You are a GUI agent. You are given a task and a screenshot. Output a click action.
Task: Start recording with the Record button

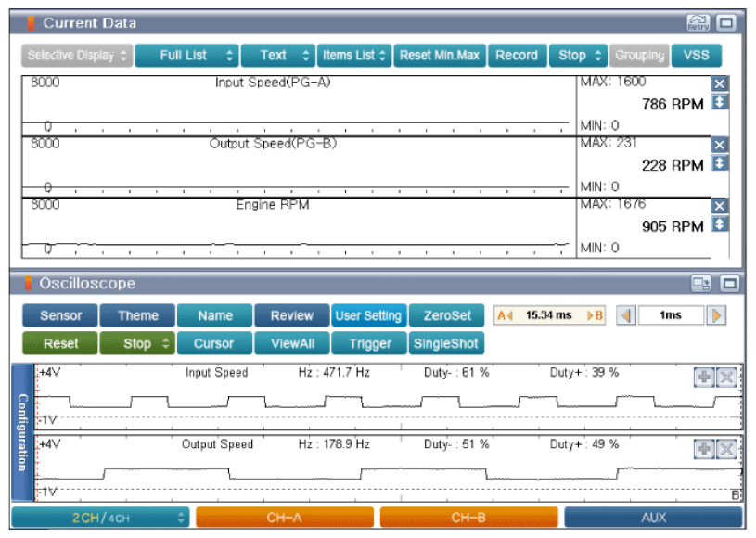click(518, 56)
